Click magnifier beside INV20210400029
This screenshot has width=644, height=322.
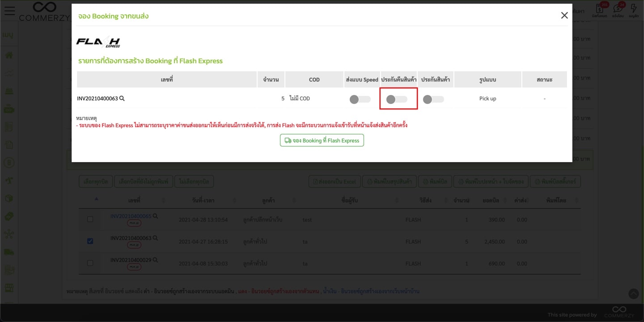coord(155,260)
